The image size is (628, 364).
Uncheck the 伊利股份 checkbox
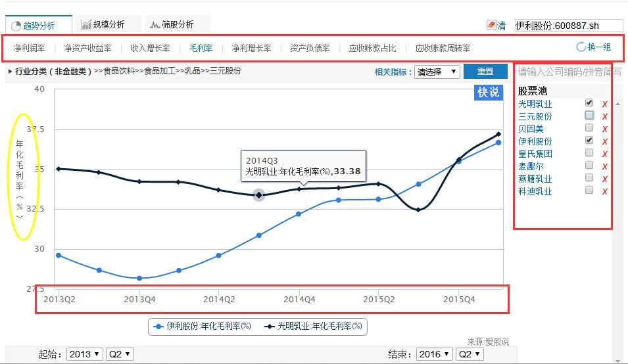pos(589,140)
